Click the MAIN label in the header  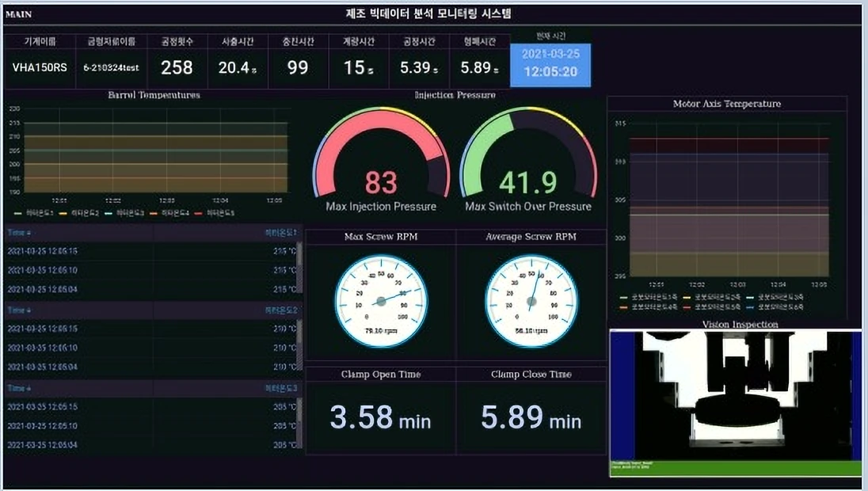pos(19,14)
